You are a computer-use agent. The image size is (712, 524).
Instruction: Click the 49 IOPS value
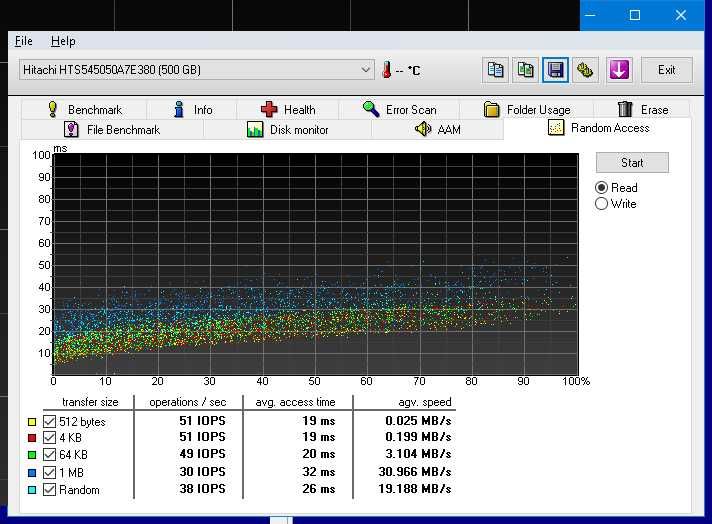click(x=202, y=454)
